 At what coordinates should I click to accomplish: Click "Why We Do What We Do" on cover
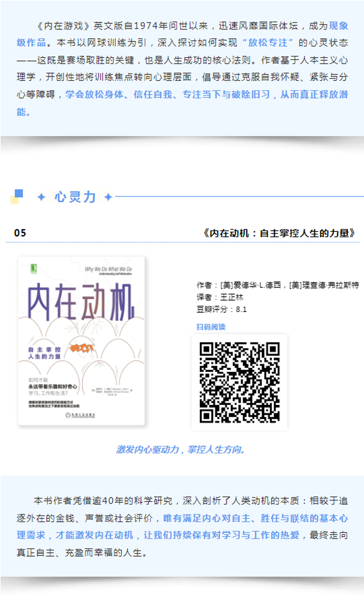pyautogui.click(x=108, y=269)
